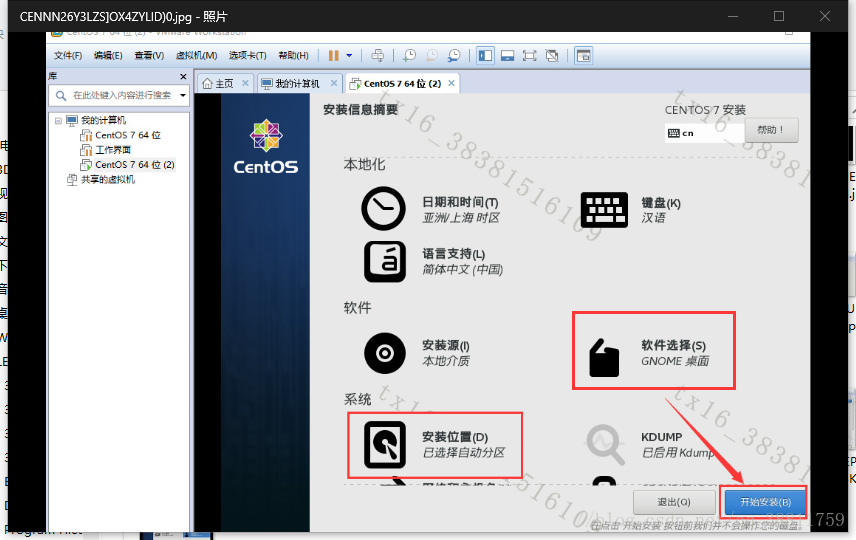Toggle the library sidebar view icon
The height and width of the screenshot is (540, 856).
485,55
